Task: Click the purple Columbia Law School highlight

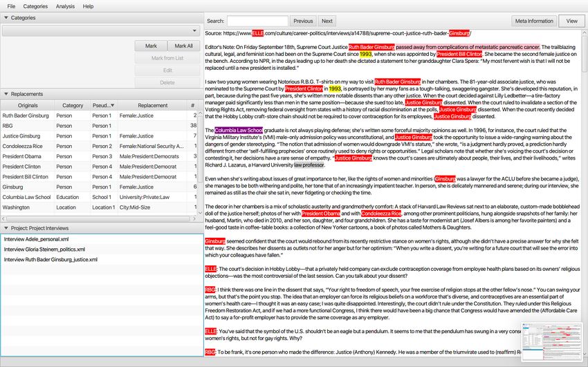Action: point(239,131)
